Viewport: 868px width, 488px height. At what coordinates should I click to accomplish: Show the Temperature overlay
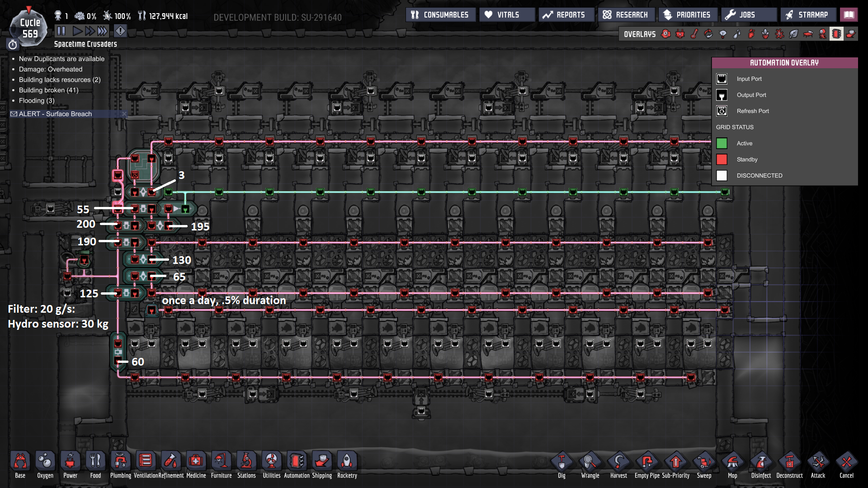point(694,34)
